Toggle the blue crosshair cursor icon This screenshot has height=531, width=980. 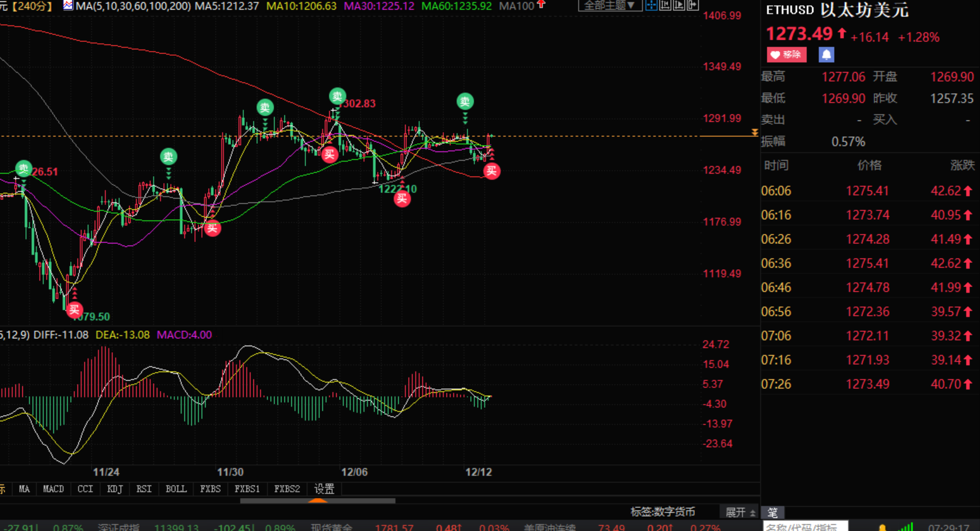[x=651, y=5]
